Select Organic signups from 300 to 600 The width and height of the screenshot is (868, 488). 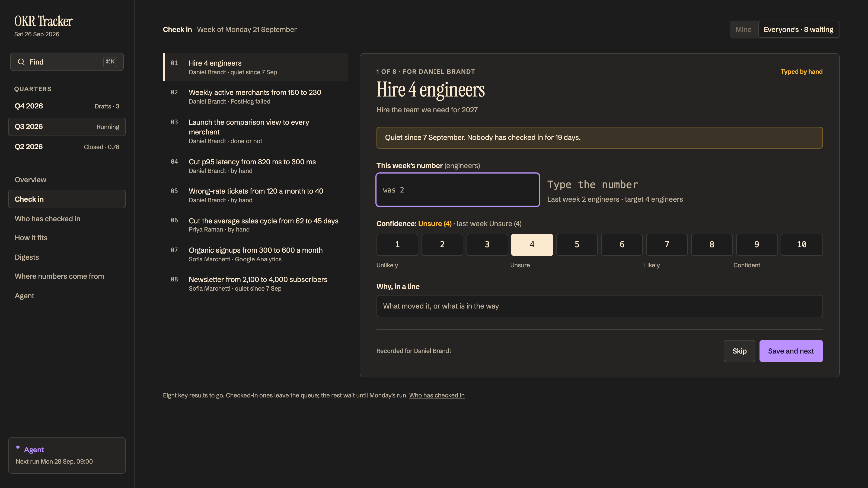pyautogui.click(x=256, y=254)
